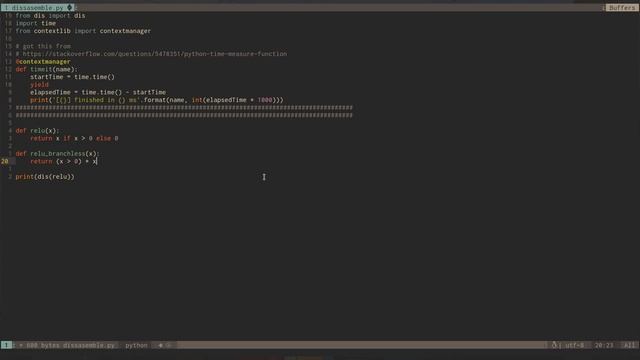Click the 20:23 cursor position indicator
Viewport: 640px width, 360px height.
(604, 345)
